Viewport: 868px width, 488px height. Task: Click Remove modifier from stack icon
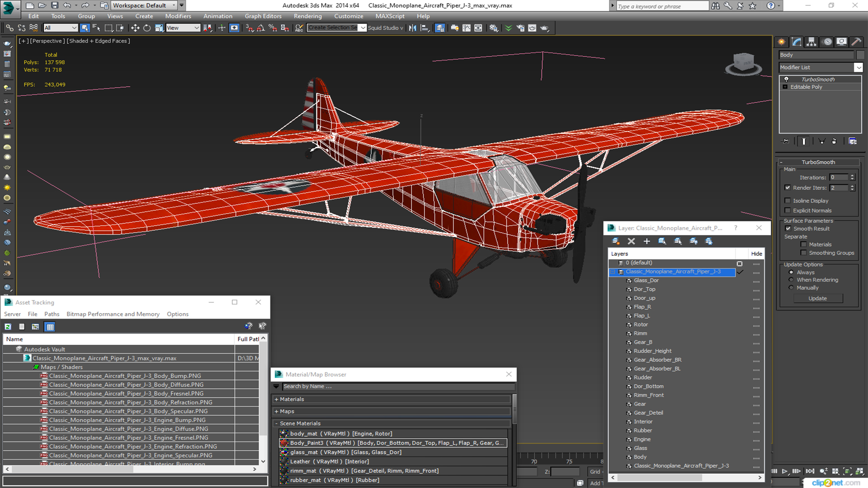click(834, 141)
